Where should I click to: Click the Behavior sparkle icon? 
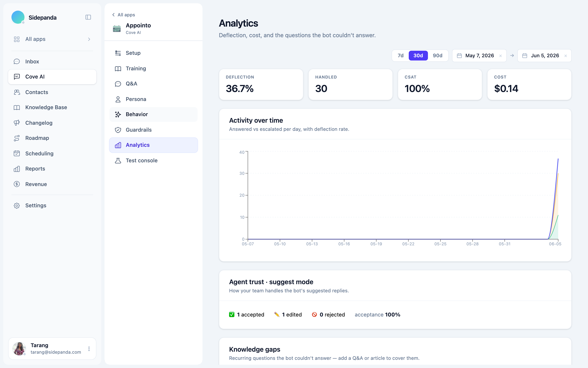click(118, 114)
